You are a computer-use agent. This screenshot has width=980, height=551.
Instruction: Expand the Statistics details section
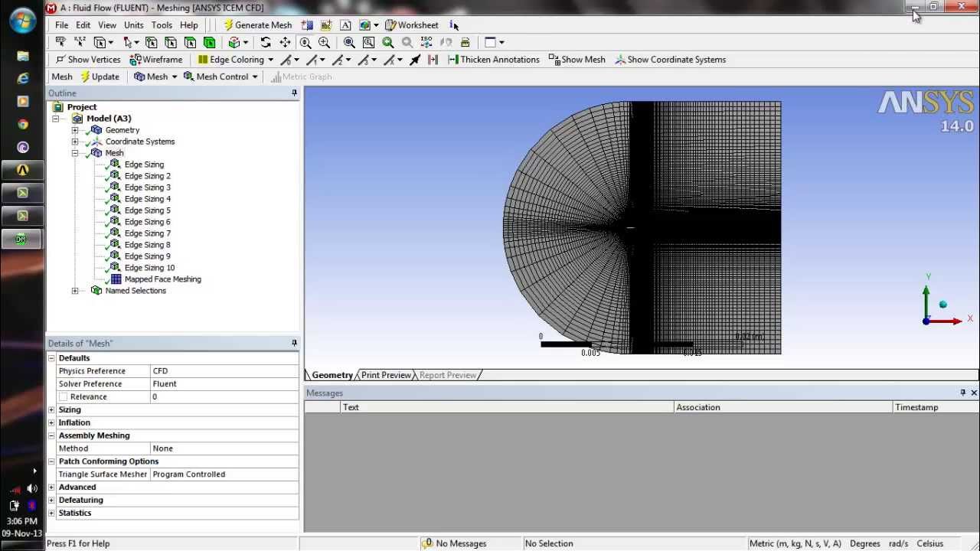tap(51, 514)
